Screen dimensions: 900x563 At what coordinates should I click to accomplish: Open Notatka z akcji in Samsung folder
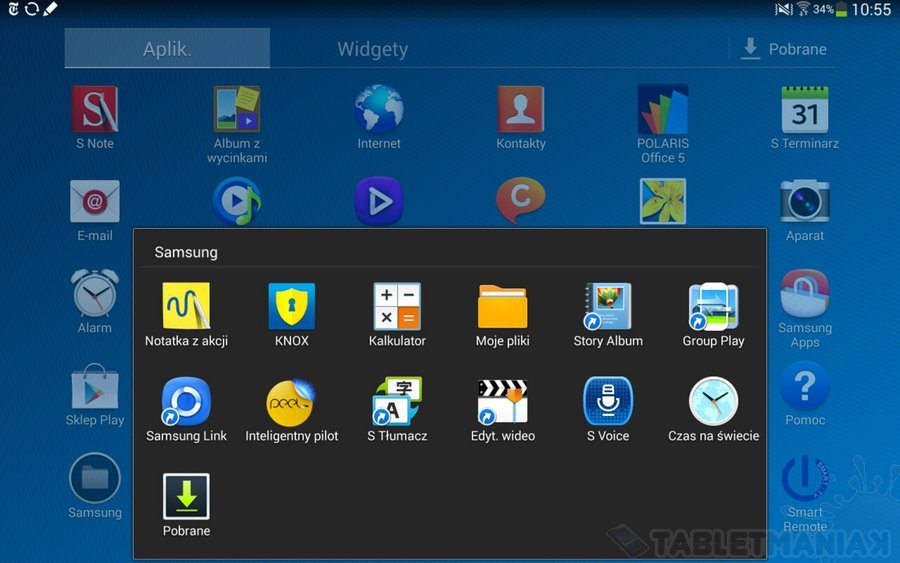[186, 306]
